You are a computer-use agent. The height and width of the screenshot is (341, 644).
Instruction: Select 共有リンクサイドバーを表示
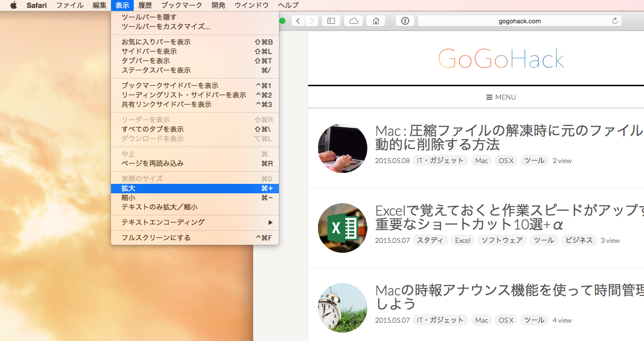coord(195,105)
